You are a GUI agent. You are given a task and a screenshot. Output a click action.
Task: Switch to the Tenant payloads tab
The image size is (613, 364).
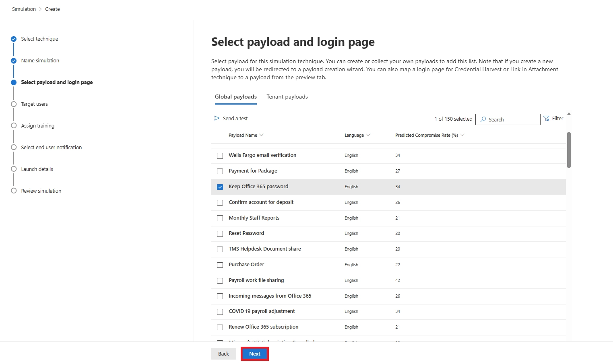click(287, 97)
